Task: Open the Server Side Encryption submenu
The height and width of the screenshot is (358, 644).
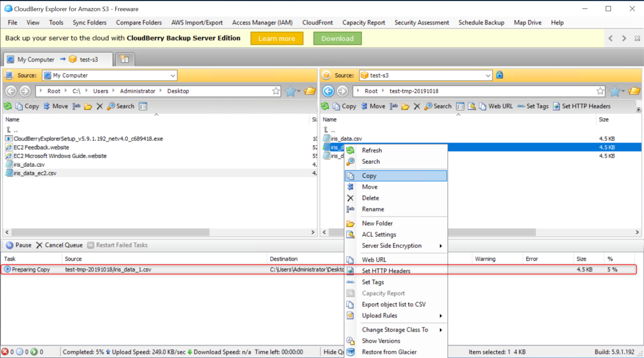Action: (396, 245)
